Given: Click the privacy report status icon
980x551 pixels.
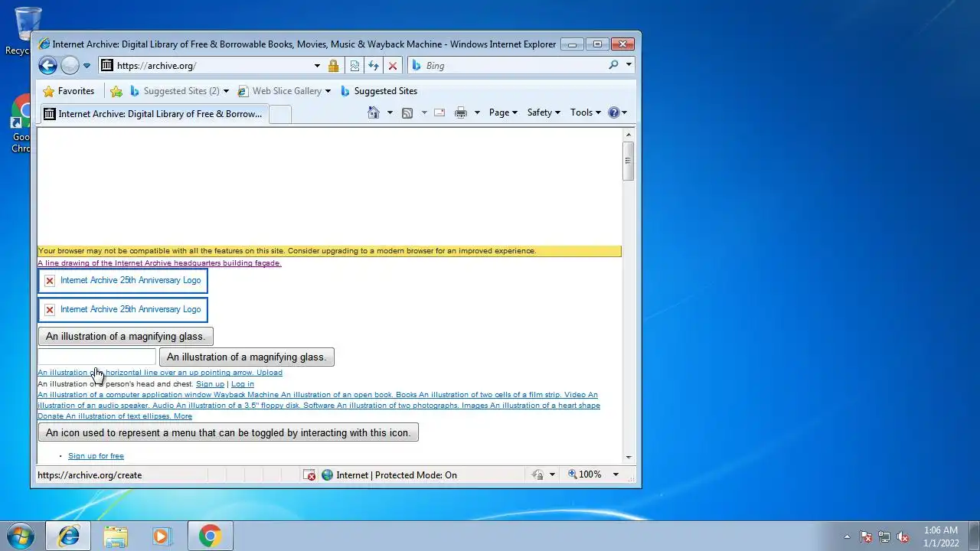Looking at the screenshot, I should [x=537, y=475].
